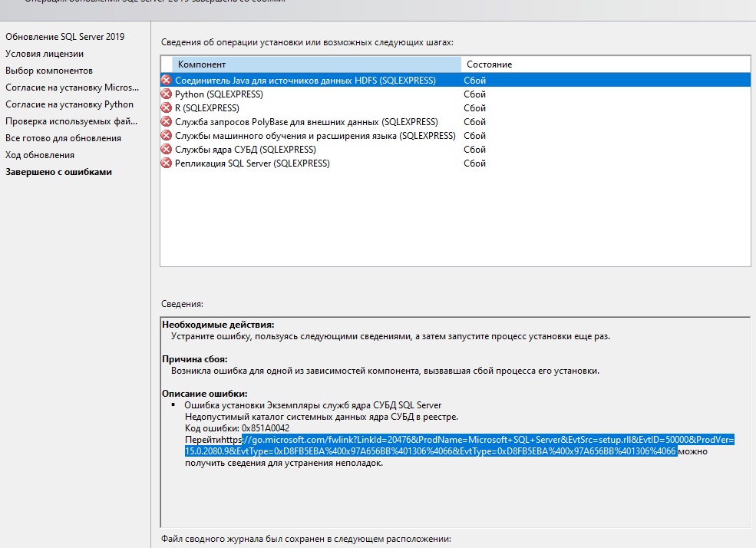Viewport: 756px width, 548px height.
Task: Go to Обновление SQL Server 2019 step
Action: click(x=65, y=37)
